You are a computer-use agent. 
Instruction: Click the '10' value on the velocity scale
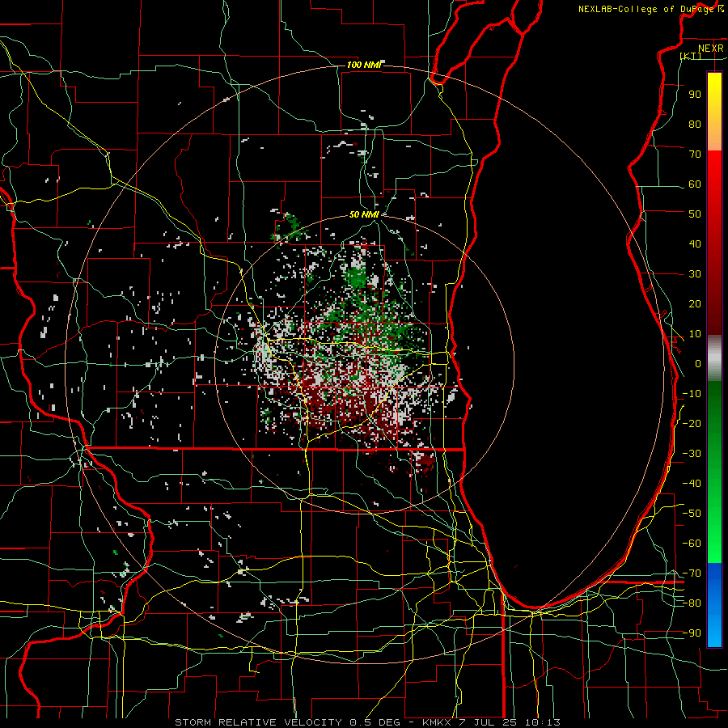[695, 334]
